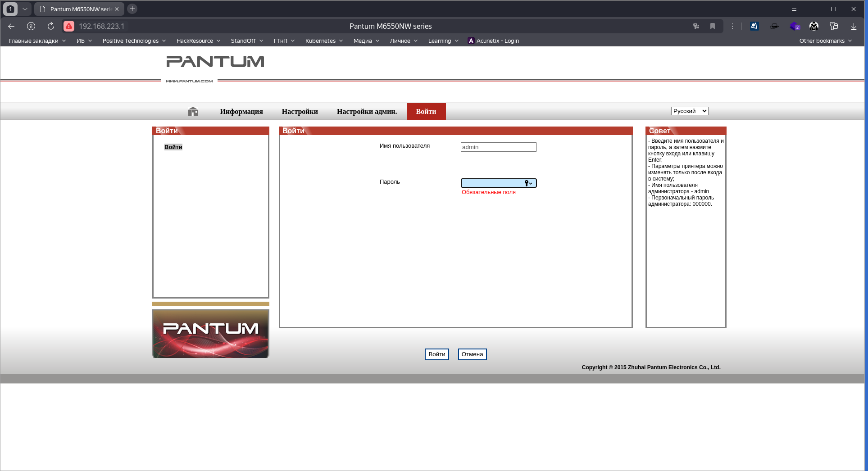Image resolution: width=868 pixels, height=471 pixels.
Task: Click the red insecure-connection warning icon
Action: point(69,26)
